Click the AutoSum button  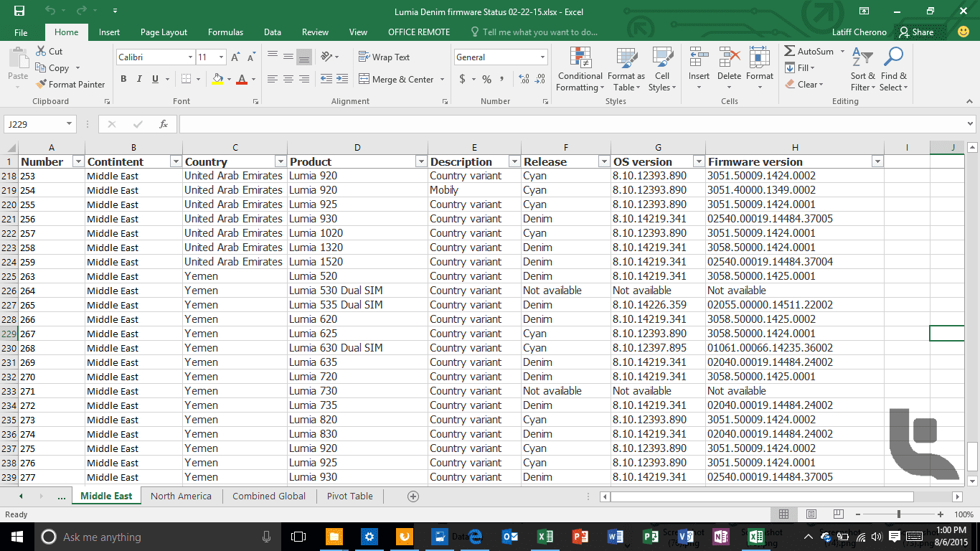coord(809,52)
